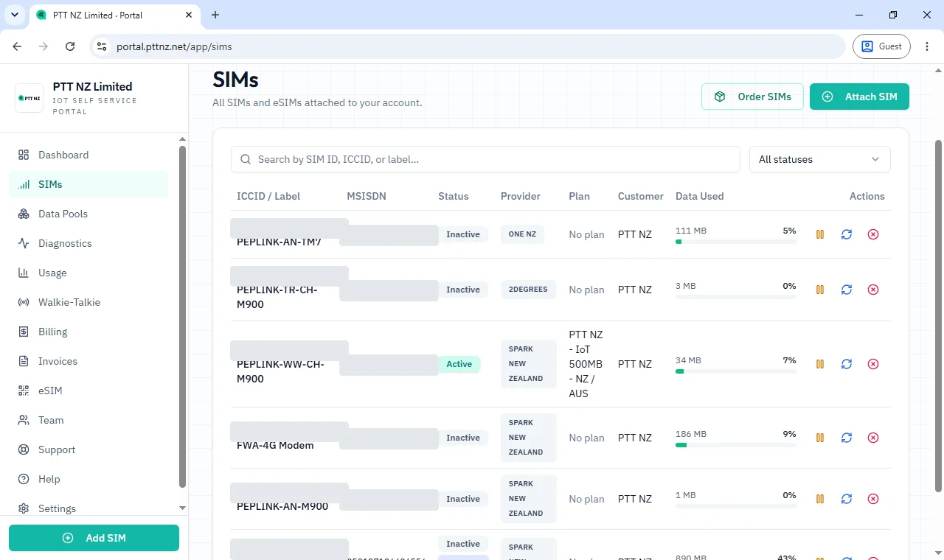Screen dimensions: 944x560
Task: Reload the browser page
Action: click(x=70, y=46)
